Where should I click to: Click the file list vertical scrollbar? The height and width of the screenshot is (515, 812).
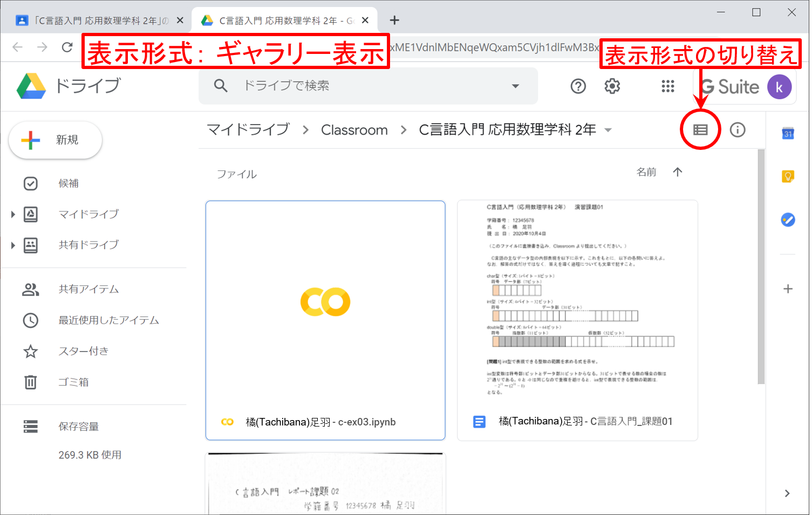click(761, 267)
